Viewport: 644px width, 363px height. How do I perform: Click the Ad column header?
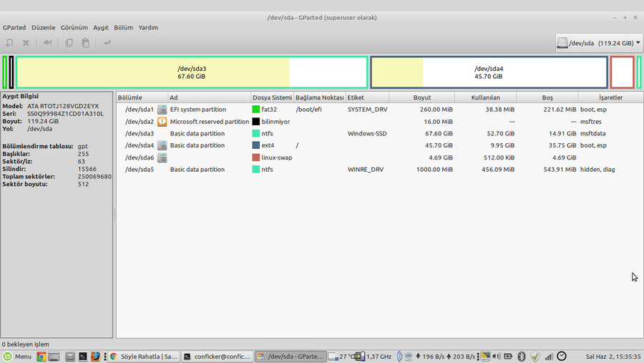pyautogui.click(x=210, y=97)
